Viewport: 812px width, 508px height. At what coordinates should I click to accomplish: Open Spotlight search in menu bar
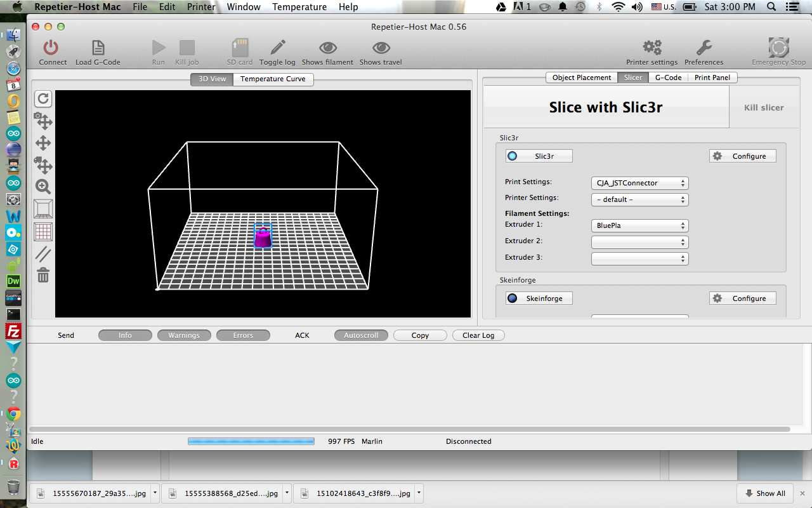(771, 7)
